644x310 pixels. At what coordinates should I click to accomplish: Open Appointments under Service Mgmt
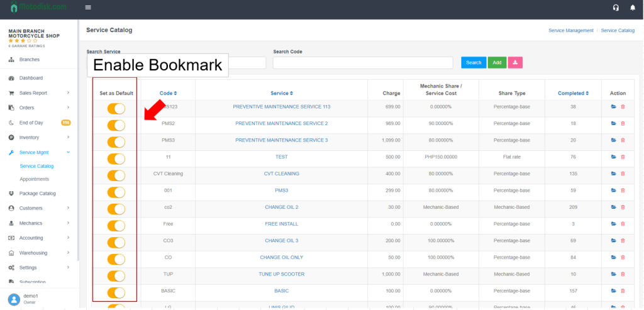click(34, 179)
